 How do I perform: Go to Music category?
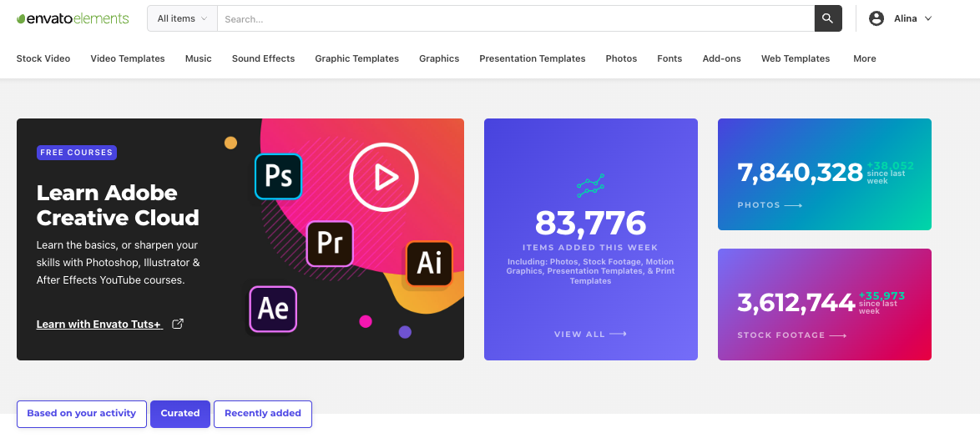(198, 58)
